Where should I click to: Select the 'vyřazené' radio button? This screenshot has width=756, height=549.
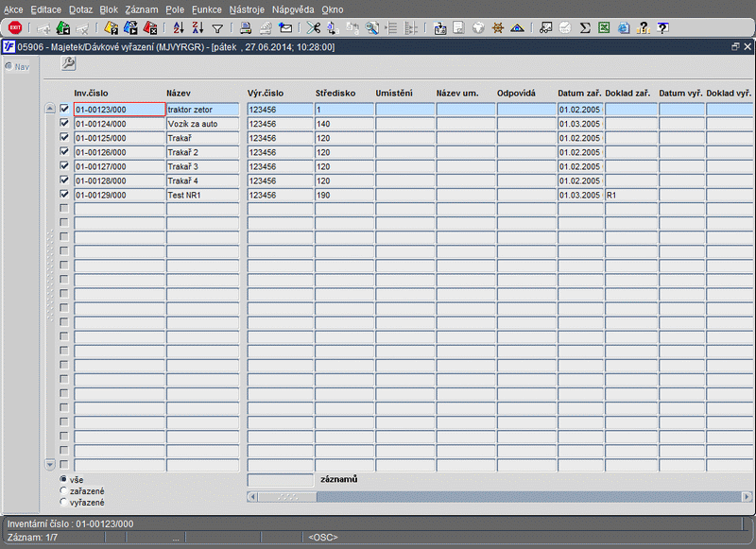[63, 503]
